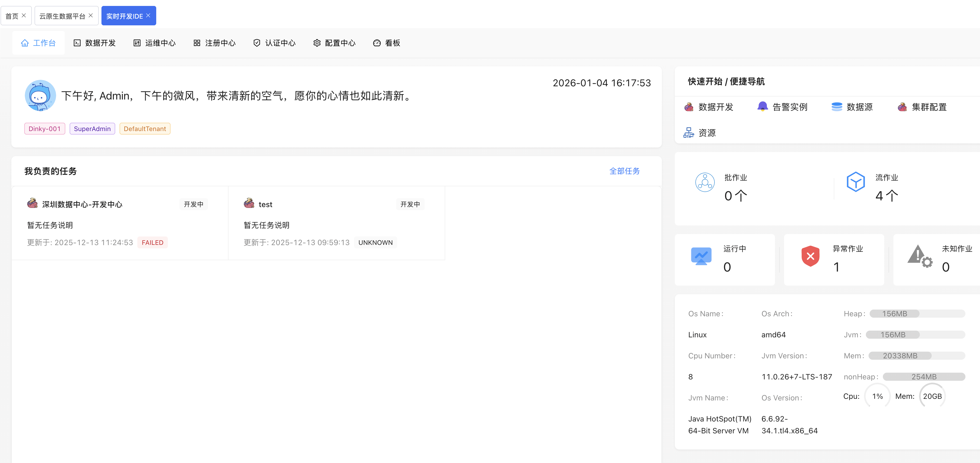Open the 深圳数据中心-开发中心 task card
The height and width of the screenshot is (463, 980).
tap(82, 204)
